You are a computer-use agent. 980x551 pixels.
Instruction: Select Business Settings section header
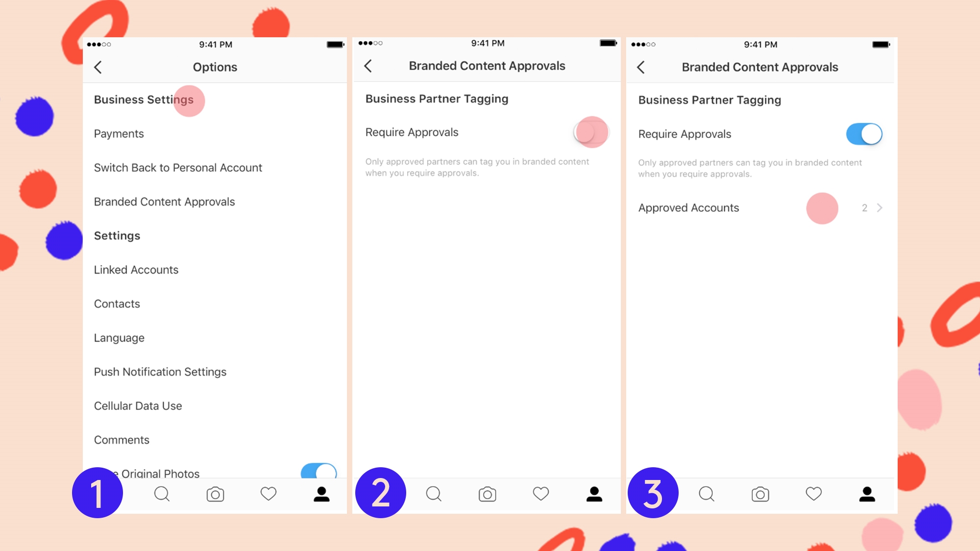coord(144,99)
